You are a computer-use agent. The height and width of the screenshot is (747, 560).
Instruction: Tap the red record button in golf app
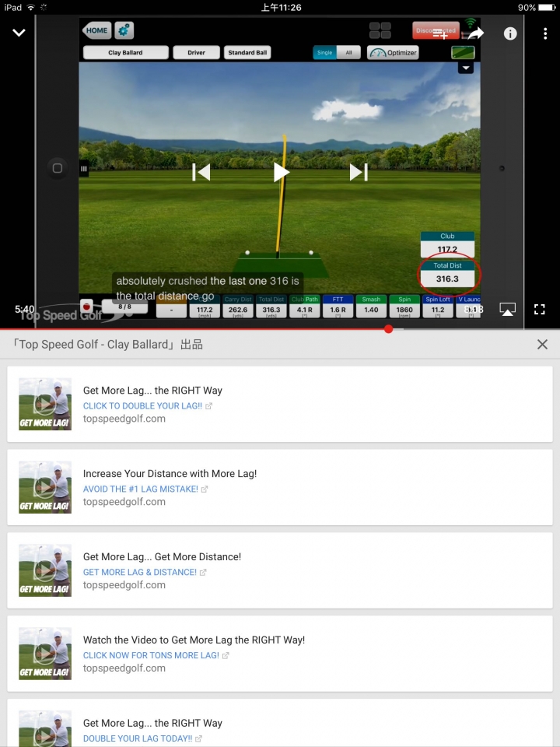click(x=86, y=307)
